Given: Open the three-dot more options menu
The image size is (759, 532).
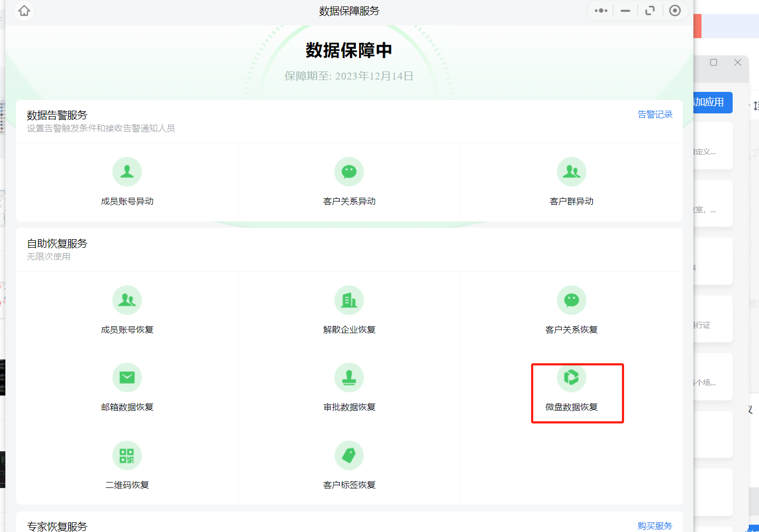Looking at the screenshot, I should 601,11.
